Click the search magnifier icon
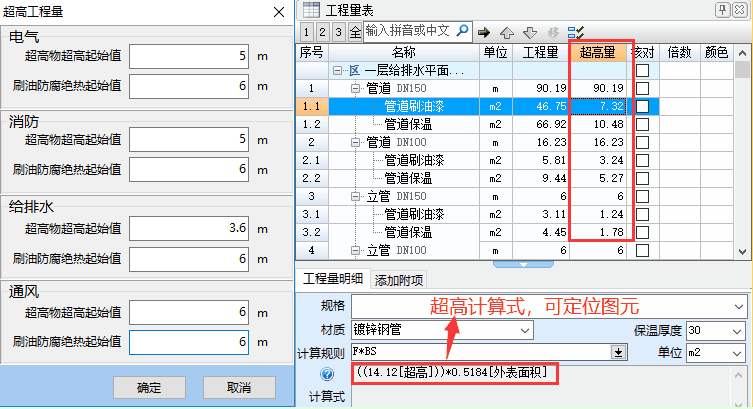The width and height of the screenshot is (753, 409). 462,31
